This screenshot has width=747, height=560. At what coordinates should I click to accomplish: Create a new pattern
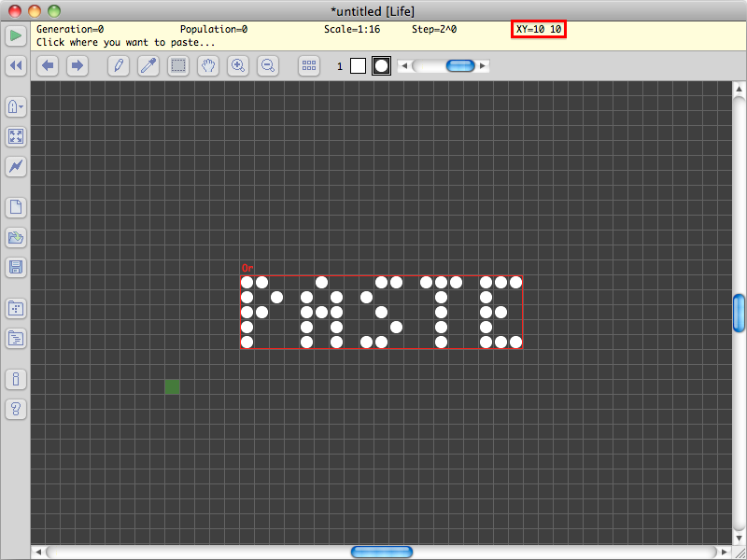point(16,207)
